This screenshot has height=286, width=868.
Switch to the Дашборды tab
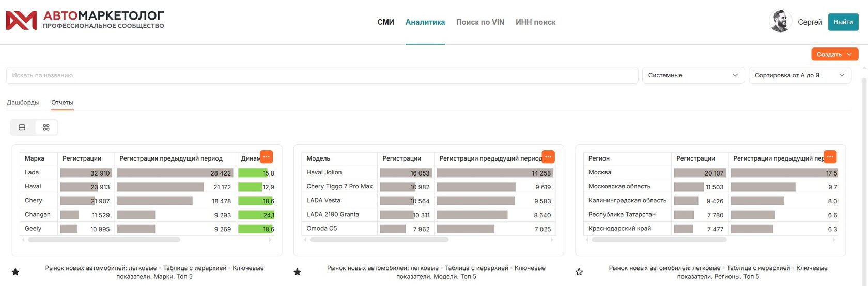coord(23,102)
